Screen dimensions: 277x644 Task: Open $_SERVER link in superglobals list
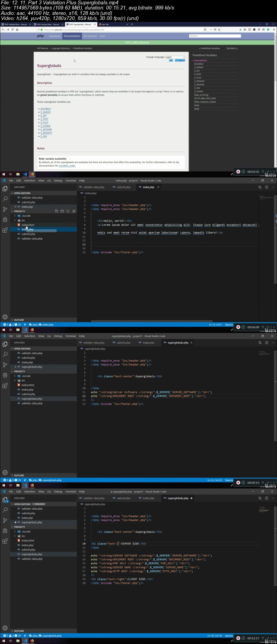[x=45, y=112]
